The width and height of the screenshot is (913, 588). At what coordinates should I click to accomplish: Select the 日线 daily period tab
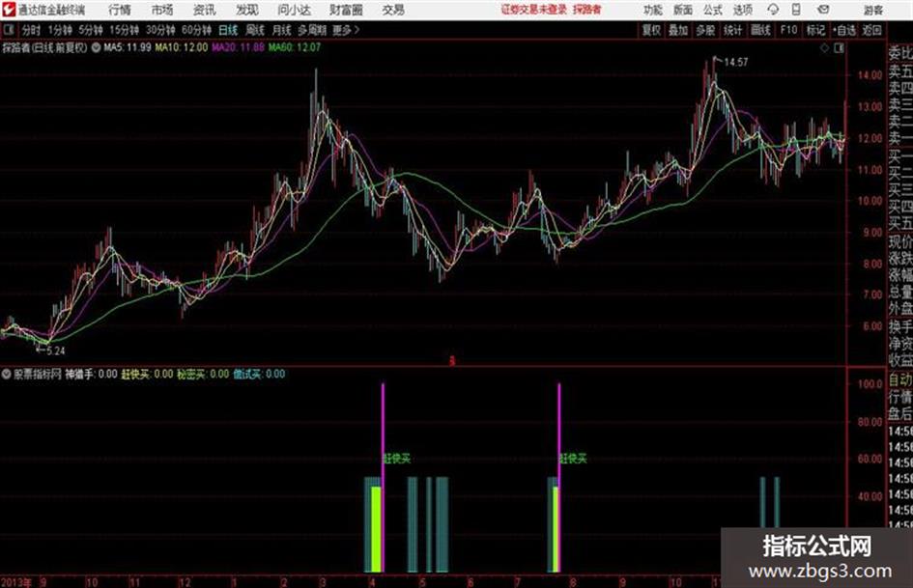(x=228, y=30)
